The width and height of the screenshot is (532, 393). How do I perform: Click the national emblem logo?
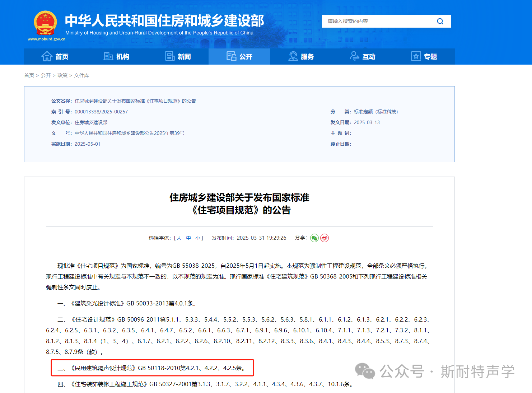(45, 23)
